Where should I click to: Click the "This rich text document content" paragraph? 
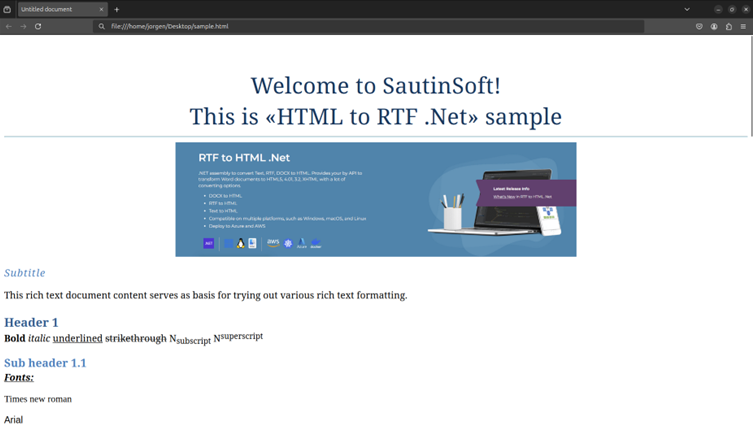pos(206,295)
